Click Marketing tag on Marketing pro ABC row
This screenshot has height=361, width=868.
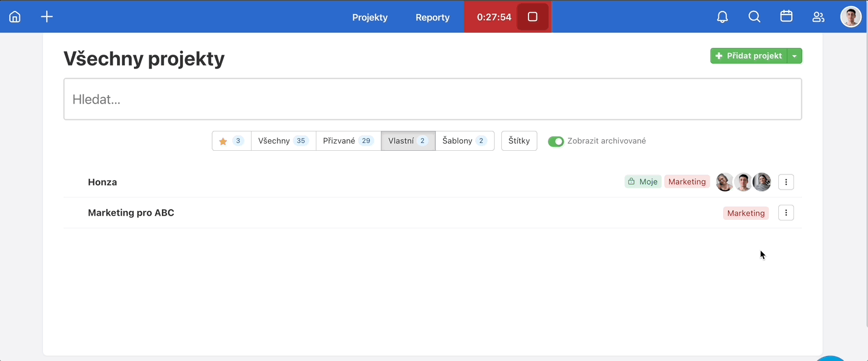746,213
